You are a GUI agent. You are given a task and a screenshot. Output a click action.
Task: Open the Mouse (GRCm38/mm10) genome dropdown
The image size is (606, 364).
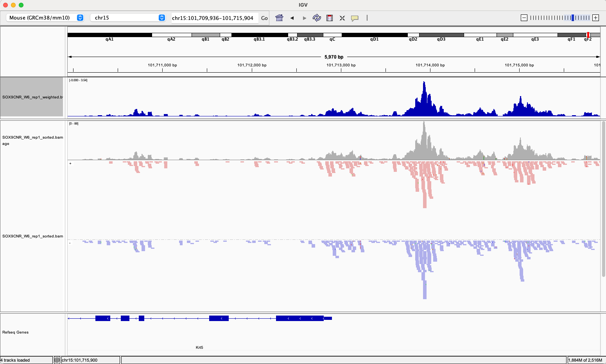click(45, 18)
